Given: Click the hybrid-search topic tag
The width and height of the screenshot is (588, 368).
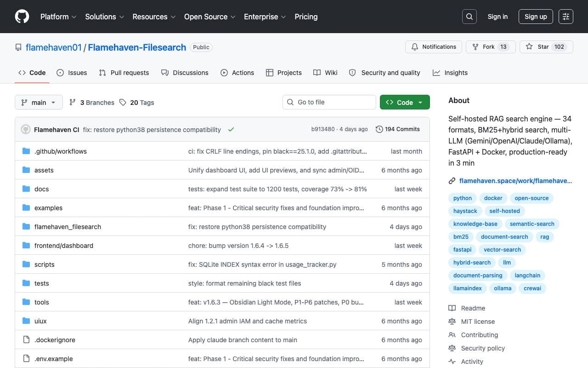Looking at the screenshot, I should 472,263.
